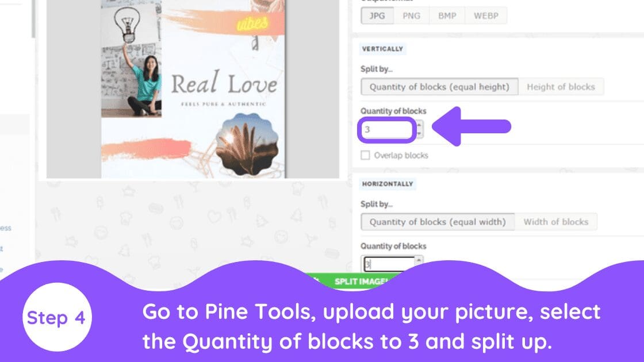The image size is (644, 362).
Task: Select PNG output format
Action: point(411,16)
